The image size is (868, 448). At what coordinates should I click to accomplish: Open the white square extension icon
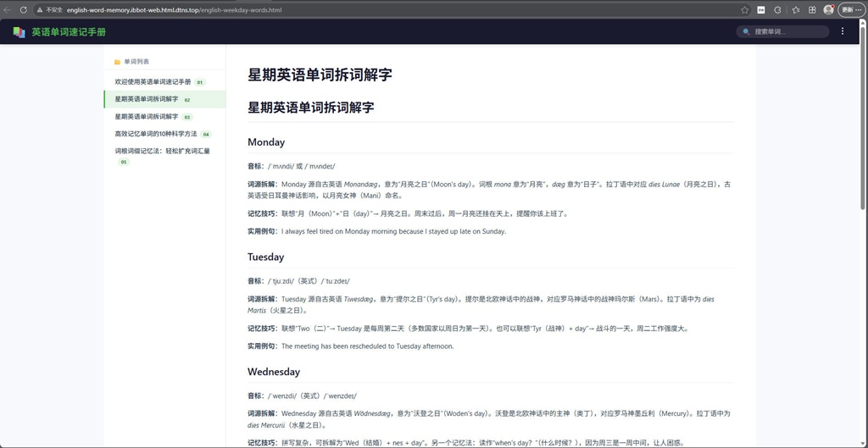coord(761,10)
